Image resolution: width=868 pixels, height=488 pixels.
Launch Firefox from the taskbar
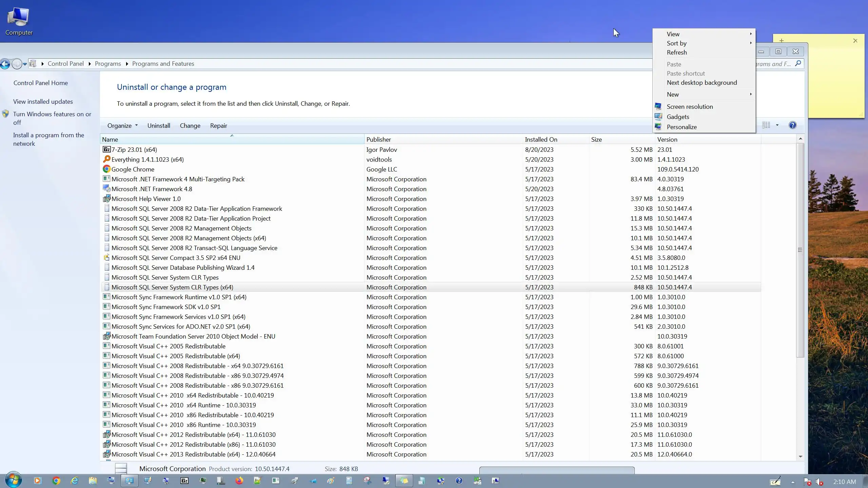point(239,481)
